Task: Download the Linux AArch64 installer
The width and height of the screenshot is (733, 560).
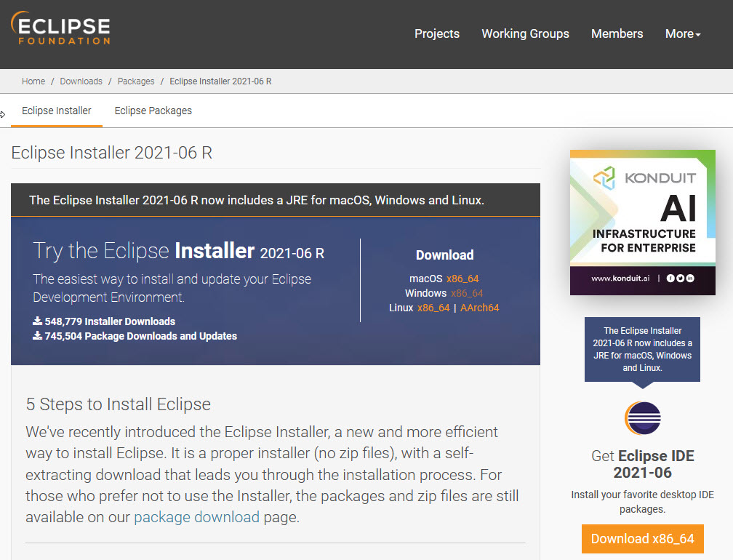Action: [x=479, y=307]
